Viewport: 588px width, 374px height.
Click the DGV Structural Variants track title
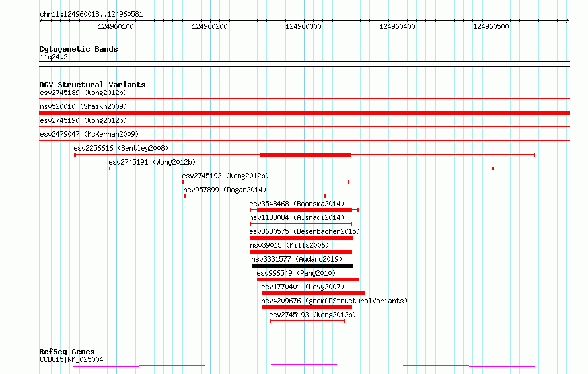tap(92, 85)
